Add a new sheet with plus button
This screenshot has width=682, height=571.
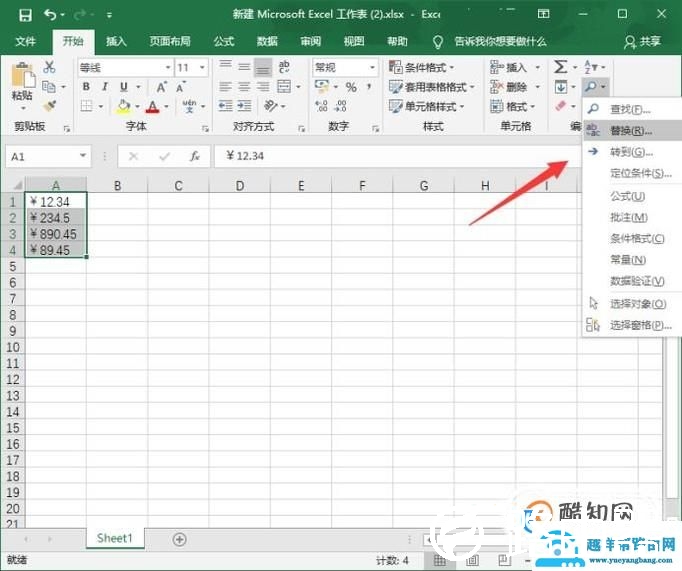(x=179, y=539)
